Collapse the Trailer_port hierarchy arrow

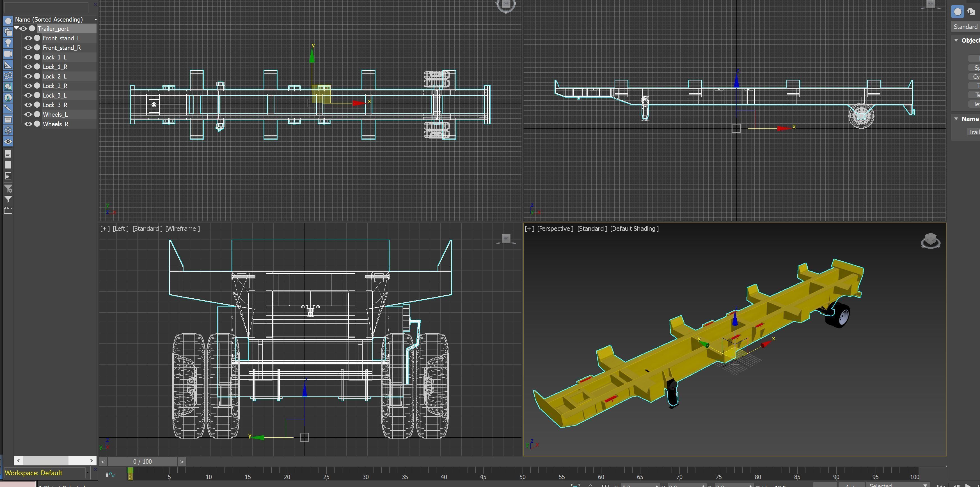click(x=17, y=27)
